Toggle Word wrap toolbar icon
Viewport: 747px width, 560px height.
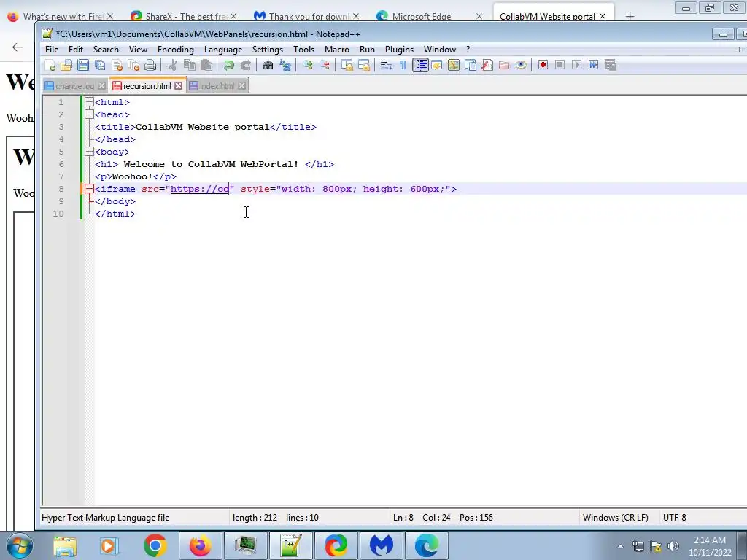[387, 65]
